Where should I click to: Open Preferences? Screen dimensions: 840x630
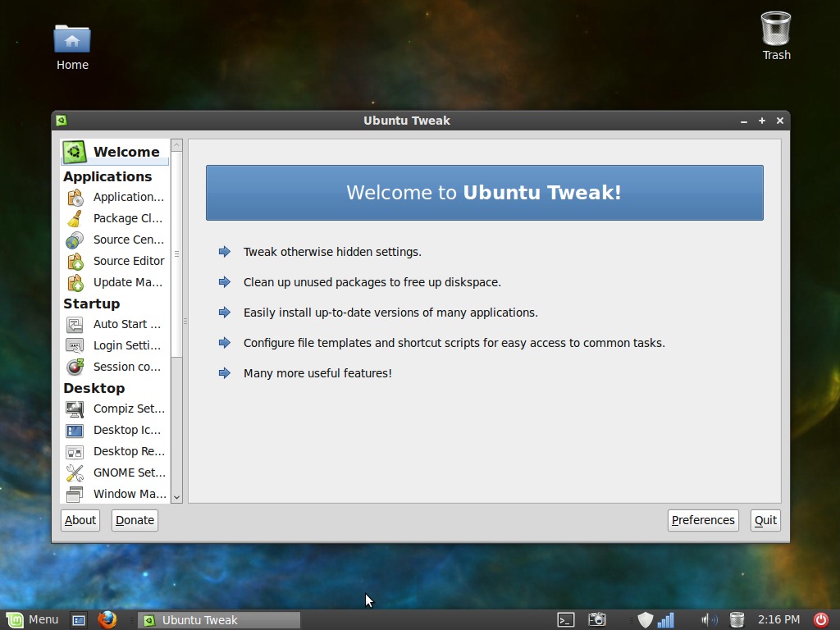703,520
